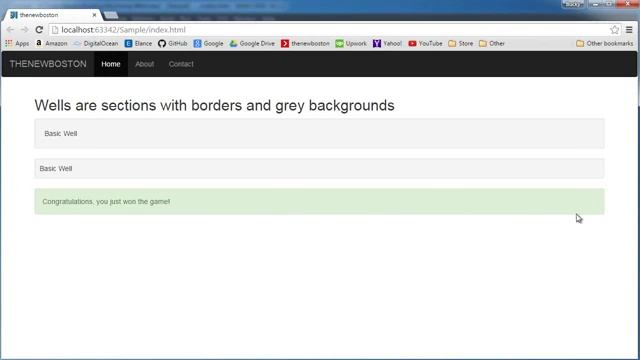640x360 pixels.
Task: Click the Wells are sections heading
Action: (214, 105)
